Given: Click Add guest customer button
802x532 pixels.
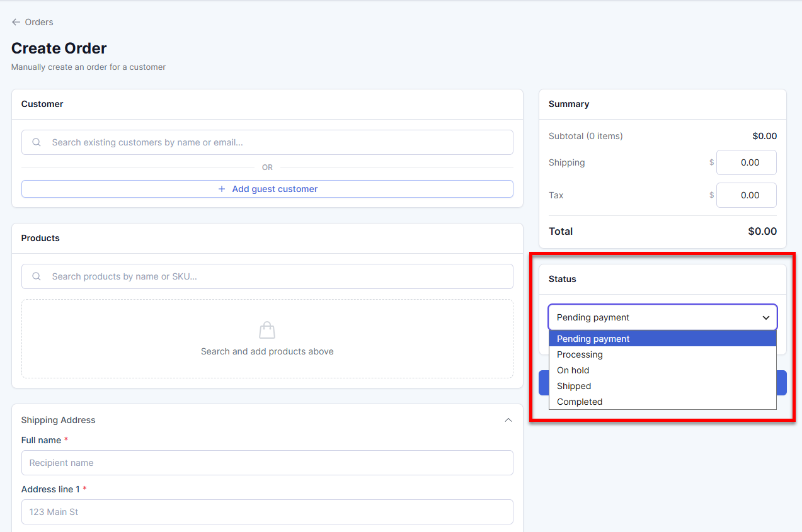Looking at the screenshot, I should (x=267, y=189).
